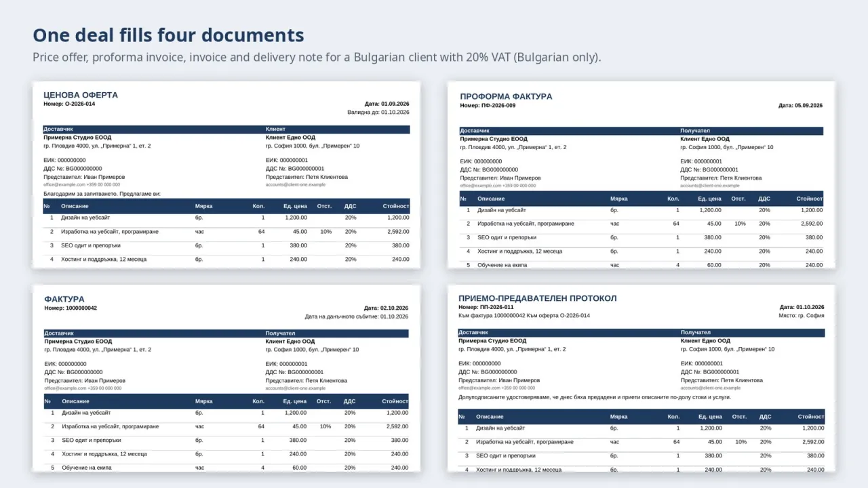This screenshot has width=868, height=488.
Task: Open the ЦЕНОВА ОФЕРТА document preview
Action: [x=226, y=175]
